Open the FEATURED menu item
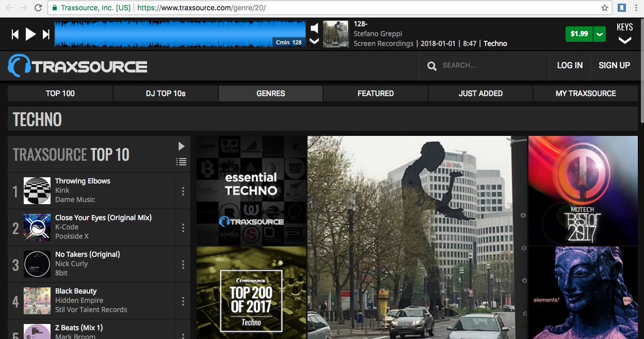644x339 pixels. [x=375, y=93]
